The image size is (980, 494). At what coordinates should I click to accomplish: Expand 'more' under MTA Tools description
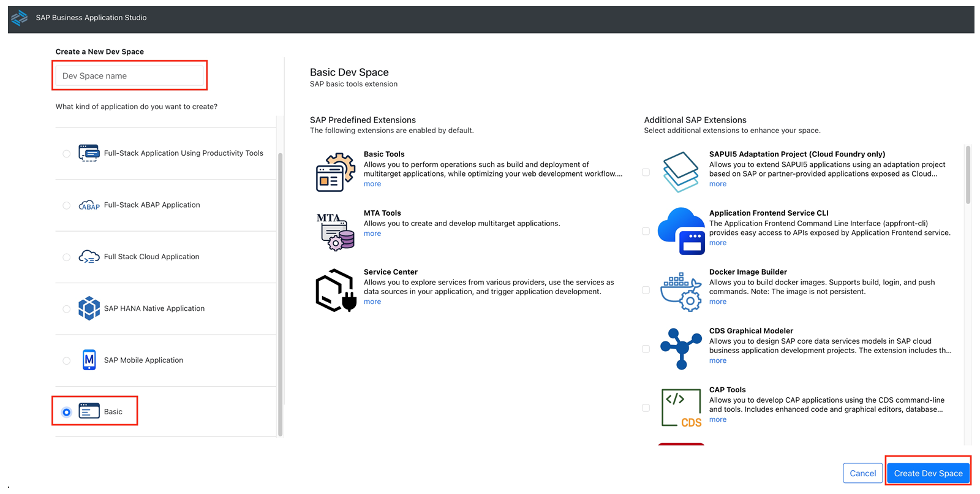tap(372, 234)
